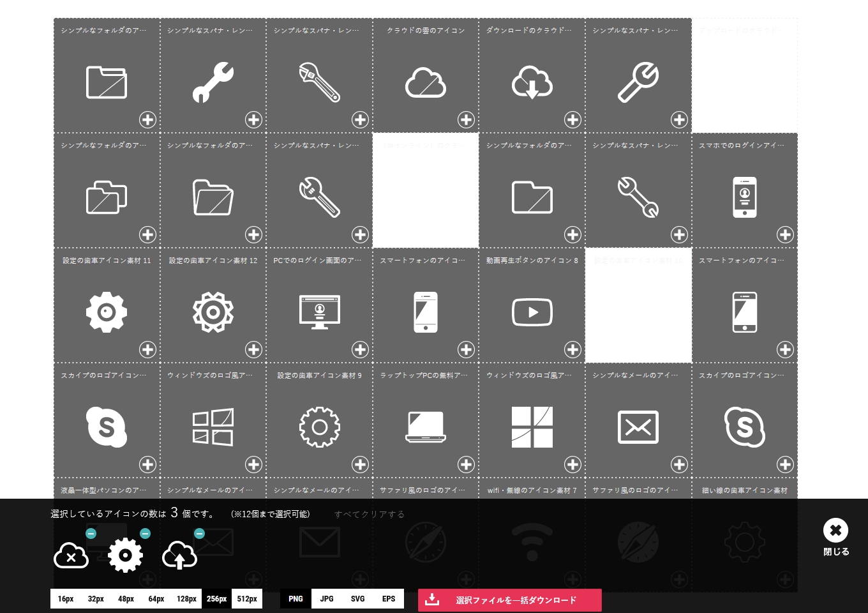Select the solid filled wrench icon
The height and width of the screenshot is (613, 868).
[213, 82]
